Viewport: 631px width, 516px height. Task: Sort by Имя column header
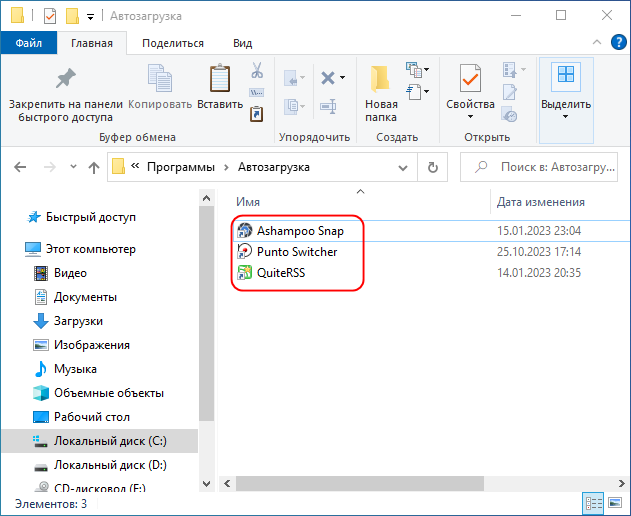pos(248,202)
